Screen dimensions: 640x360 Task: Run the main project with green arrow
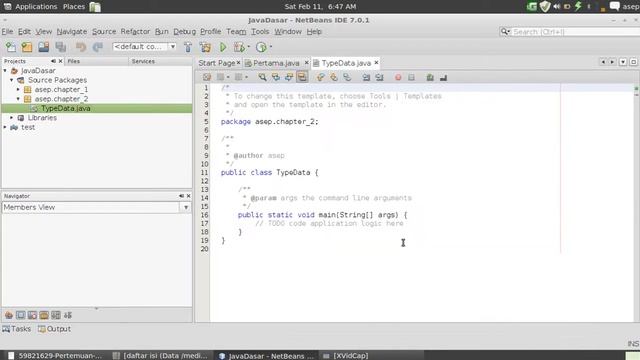point(223,47)
